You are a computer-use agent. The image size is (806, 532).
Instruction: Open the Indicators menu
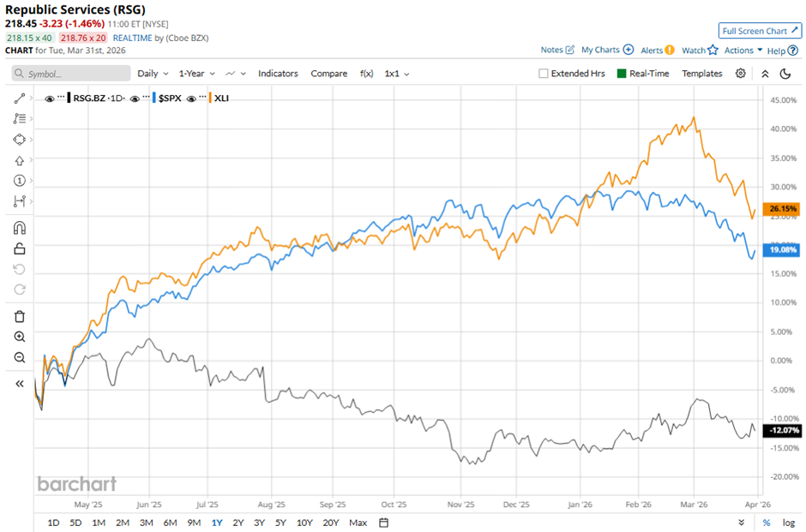point(278,74)
